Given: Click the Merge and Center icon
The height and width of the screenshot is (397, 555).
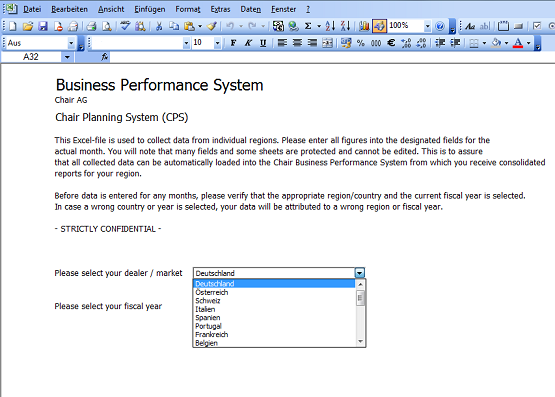Looking at the screenshot, I should tap(327, 43).
